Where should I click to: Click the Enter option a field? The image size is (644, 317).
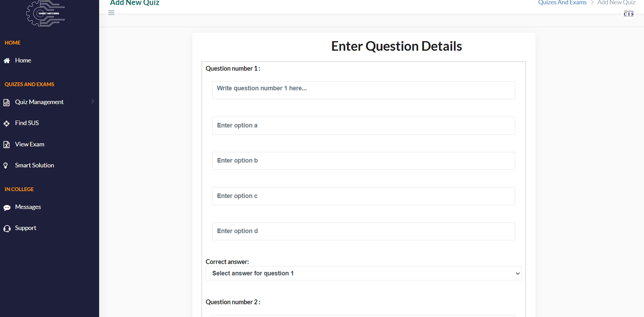(363, 126)
